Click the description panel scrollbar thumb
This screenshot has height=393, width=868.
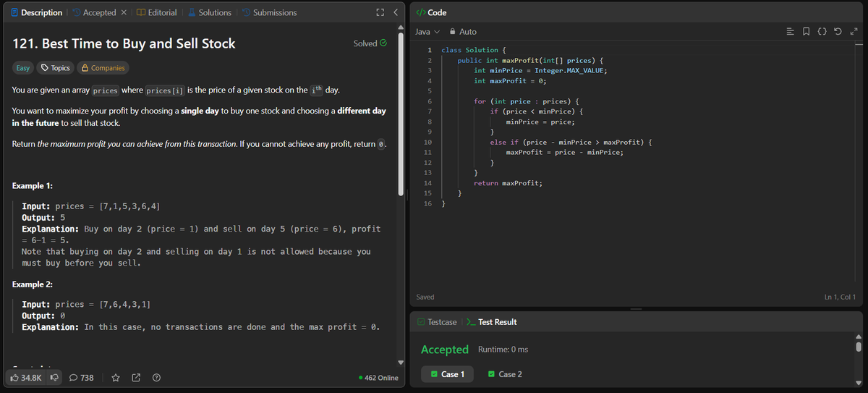402,113
